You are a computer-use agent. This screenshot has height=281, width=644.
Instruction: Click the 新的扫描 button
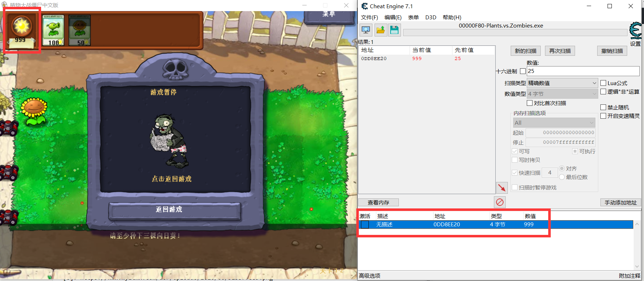(x=526, y=51)
